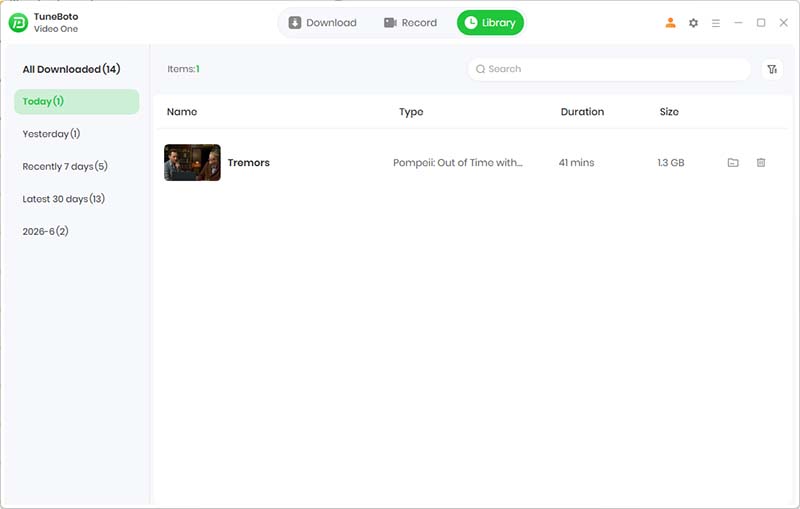Close the TuneBoto window

[x=784, y=22]
